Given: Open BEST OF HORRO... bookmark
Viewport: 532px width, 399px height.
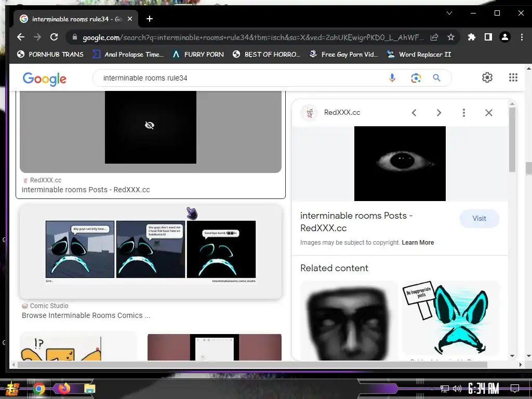Looking at the screenshot, I should click(x=267, y=54).
